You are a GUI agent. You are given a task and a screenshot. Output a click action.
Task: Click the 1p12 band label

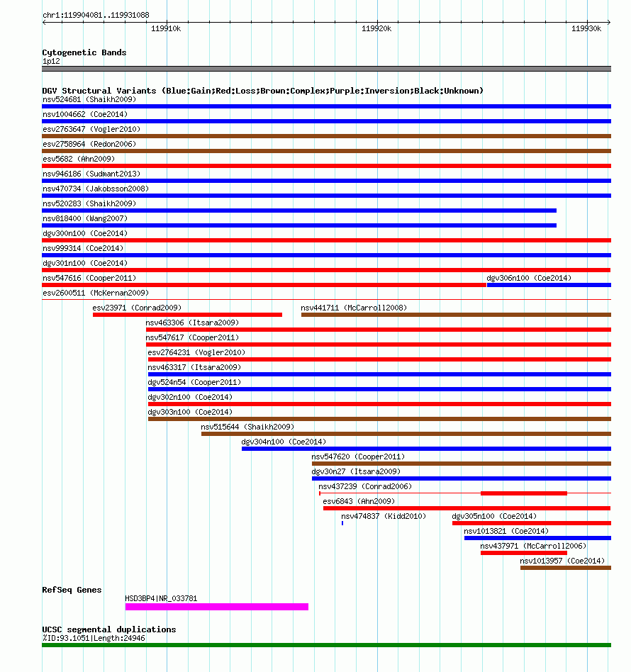51,61
